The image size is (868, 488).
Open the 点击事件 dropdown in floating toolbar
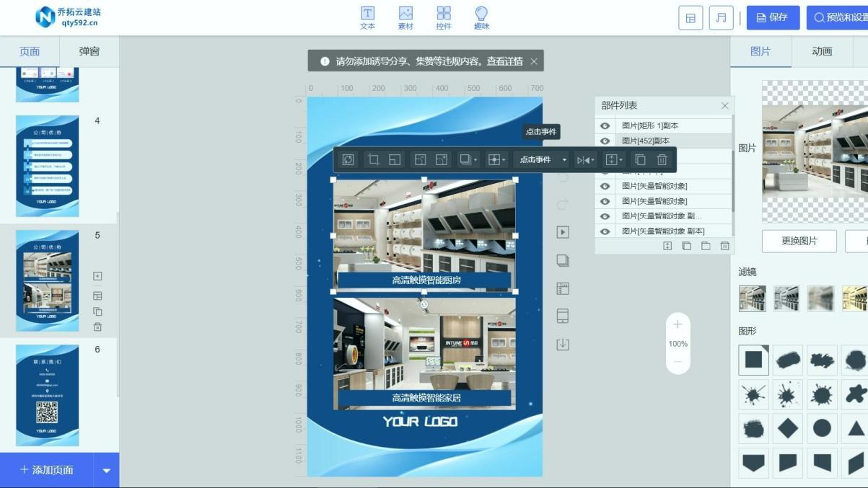click(543, 159)
